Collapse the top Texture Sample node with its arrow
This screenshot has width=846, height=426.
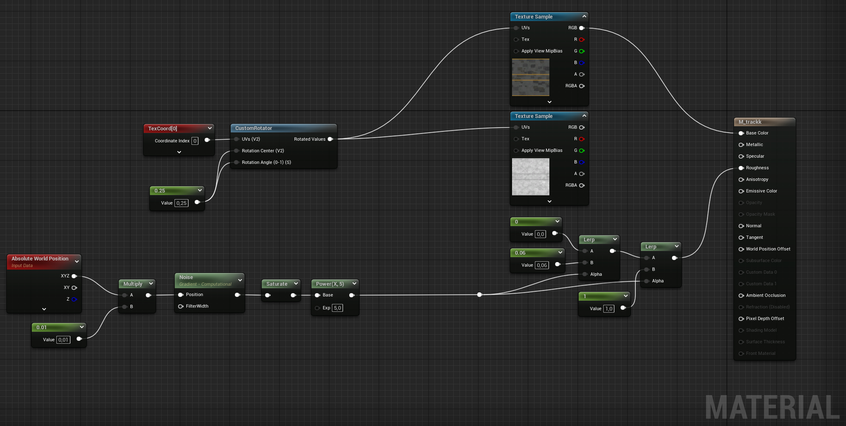pos(581,17)
